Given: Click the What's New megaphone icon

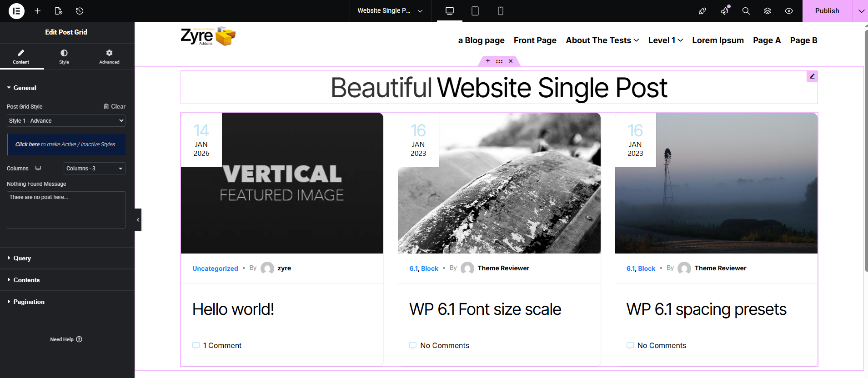Looking at the screenshot, I should coord(724,11).
